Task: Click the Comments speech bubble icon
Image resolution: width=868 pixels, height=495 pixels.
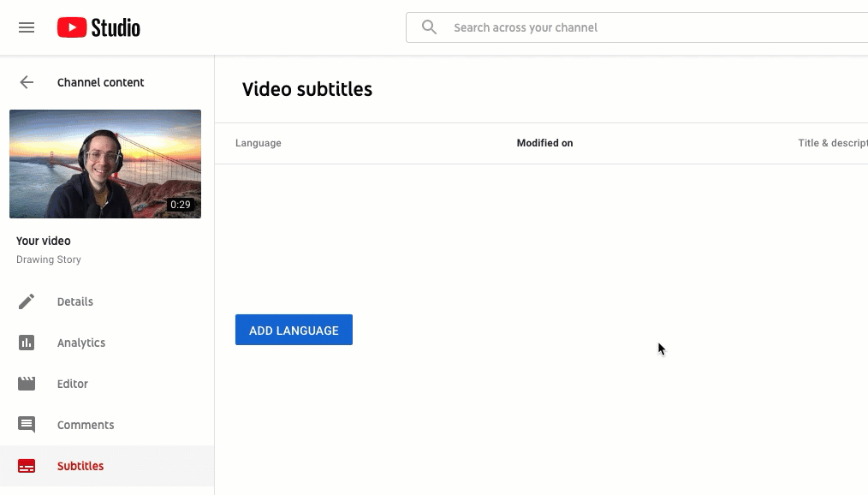Action: pyautogui.click(x=27, y=425)
